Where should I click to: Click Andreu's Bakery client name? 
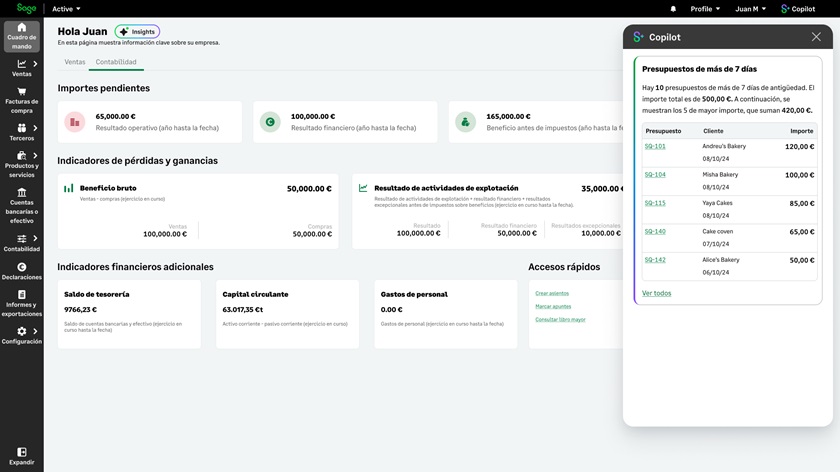pyautogui.click(x=724, y=146)
